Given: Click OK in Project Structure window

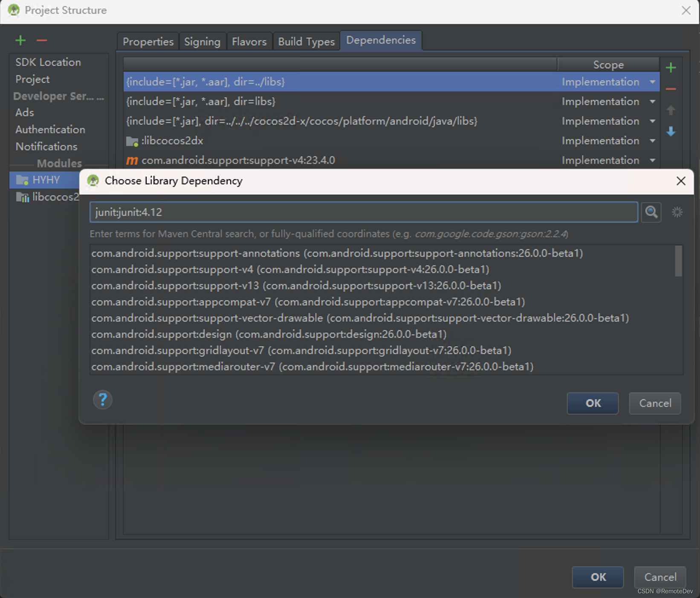Looking at the screenshot, I should click(598, 577).
